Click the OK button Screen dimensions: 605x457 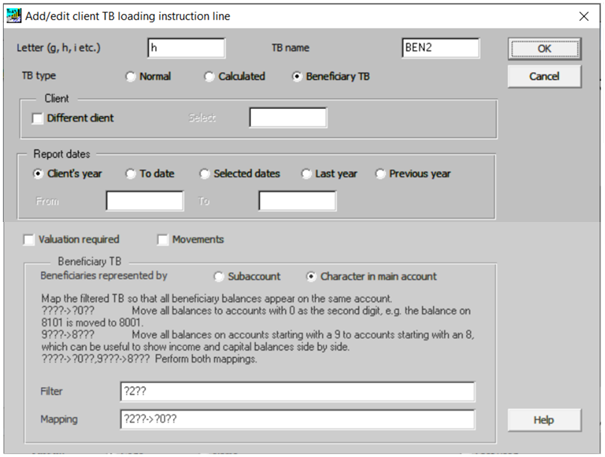[x=544, y=49]
